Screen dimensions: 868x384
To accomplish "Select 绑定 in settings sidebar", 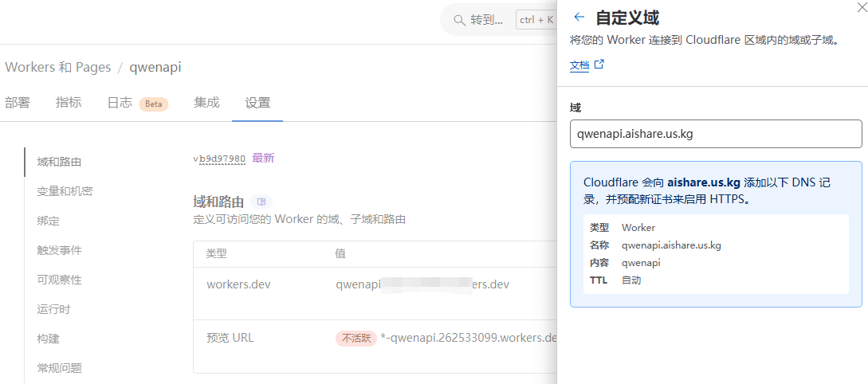I will pyautogui.click(x=48, y=221).
